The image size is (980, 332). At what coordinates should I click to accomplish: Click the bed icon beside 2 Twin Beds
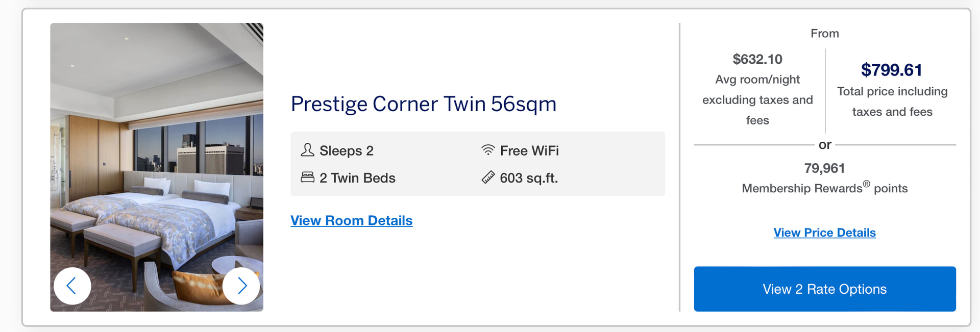(307, 177)
